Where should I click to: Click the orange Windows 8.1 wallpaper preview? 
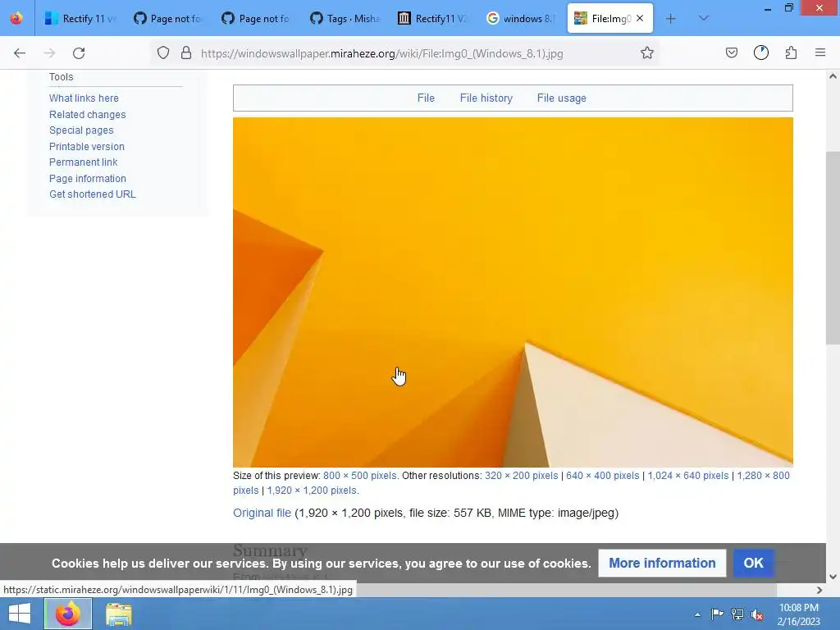(x=513, y=292)
